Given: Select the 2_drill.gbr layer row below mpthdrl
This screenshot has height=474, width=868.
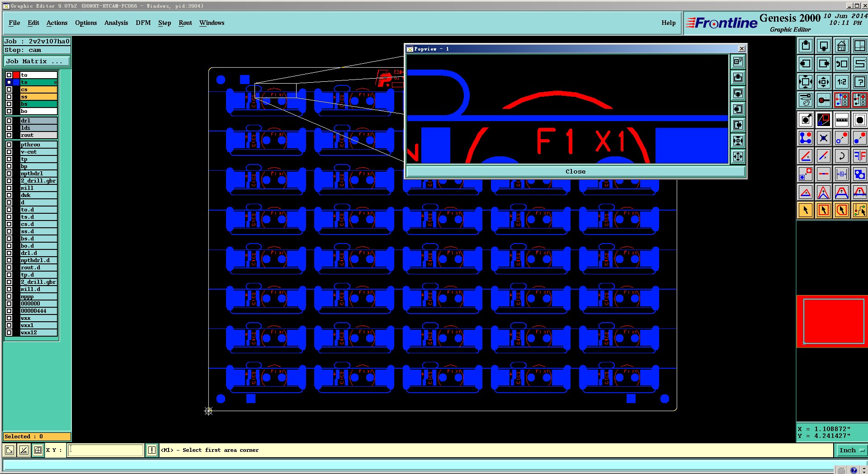Looking at the screenshot, I should click(x=39, y=181).
